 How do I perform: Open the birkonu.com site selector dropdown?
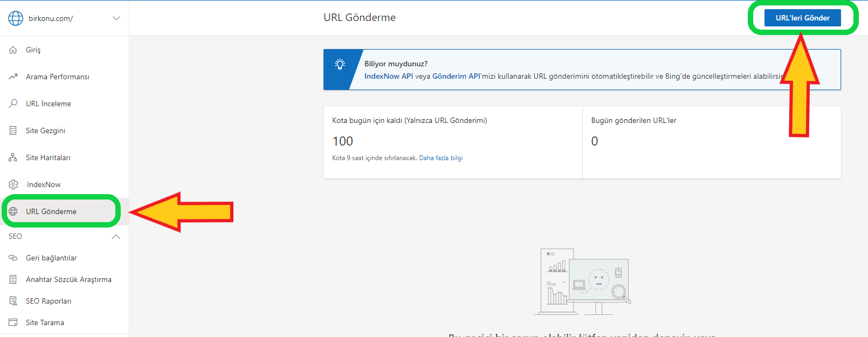point(116,18)
